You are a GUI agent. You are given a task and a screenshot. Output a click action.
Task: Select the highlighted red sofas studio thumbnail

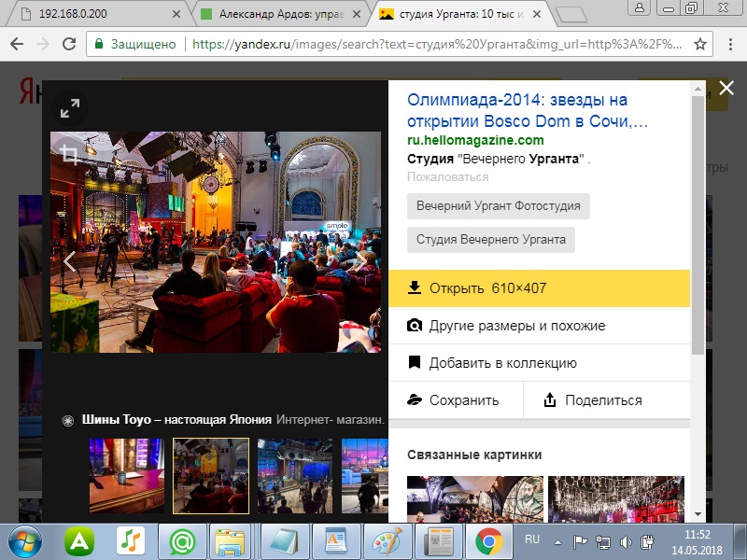(211, 476)
